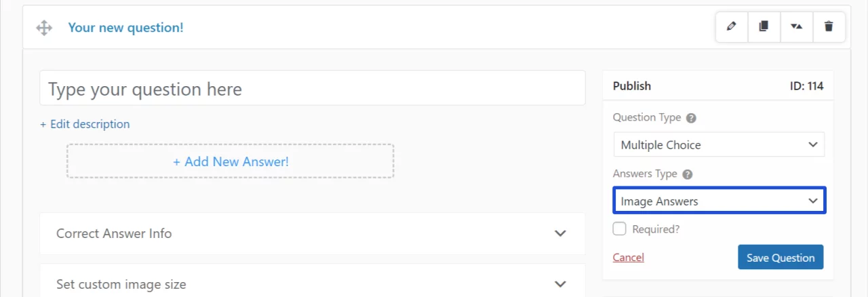Expand the Set custom image size section
This screenshot has height=297, width=868.
click(x=312, y=284)
